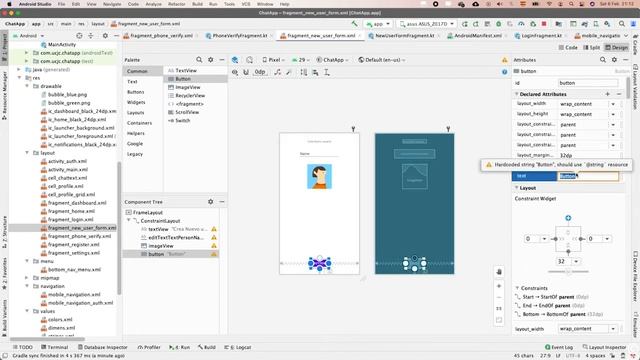Open the Refactor menu in menu bar
Viewport: 640px width, 360px height.
pyautogui.click(x=177, y=4)
